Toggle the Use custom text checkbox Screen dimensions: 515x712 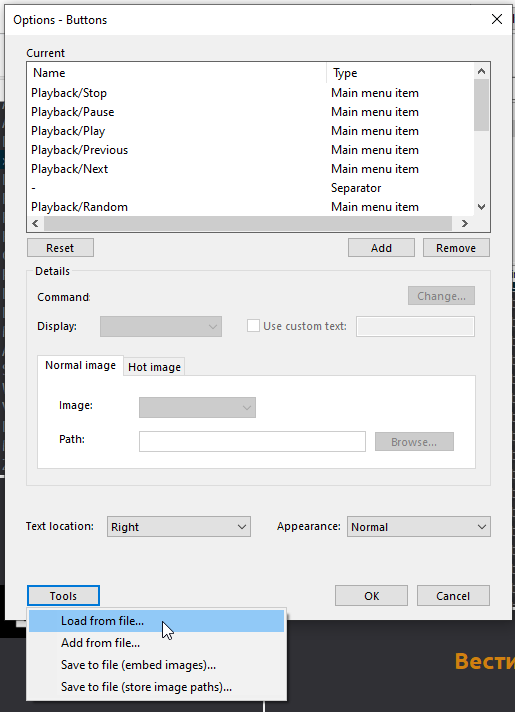[x=253, y=326]
